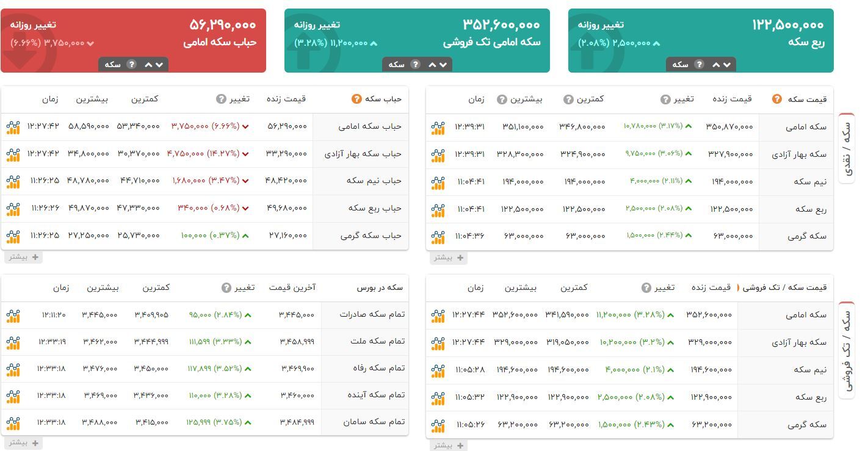This screenshot has height=451, width=868.
Task: Open chart icon for حباب سکه امامی row
Action: (13, 128)
